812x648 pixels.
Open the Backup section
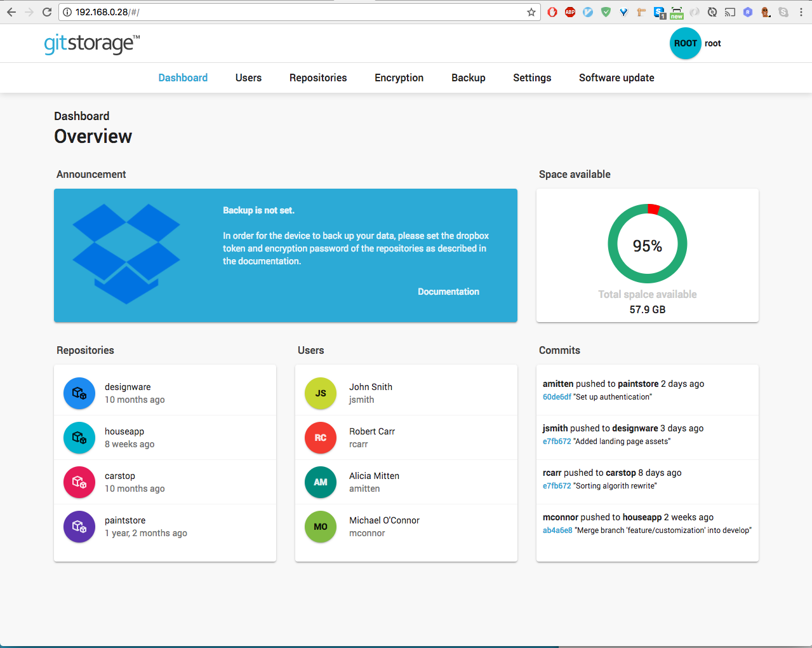(x=468, y=78)
